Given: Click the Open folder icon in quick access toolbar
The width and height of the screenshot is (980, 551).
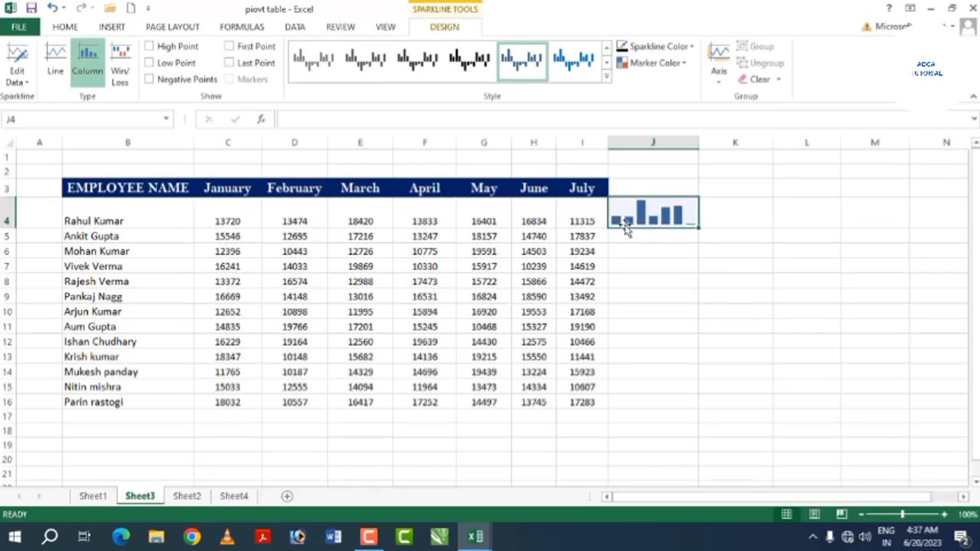Looking at the screenshot, I should 110,8.
